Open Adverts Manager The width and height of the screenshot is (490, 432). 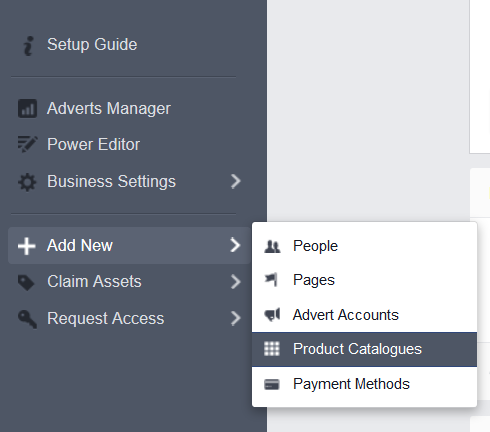[109, 108]
